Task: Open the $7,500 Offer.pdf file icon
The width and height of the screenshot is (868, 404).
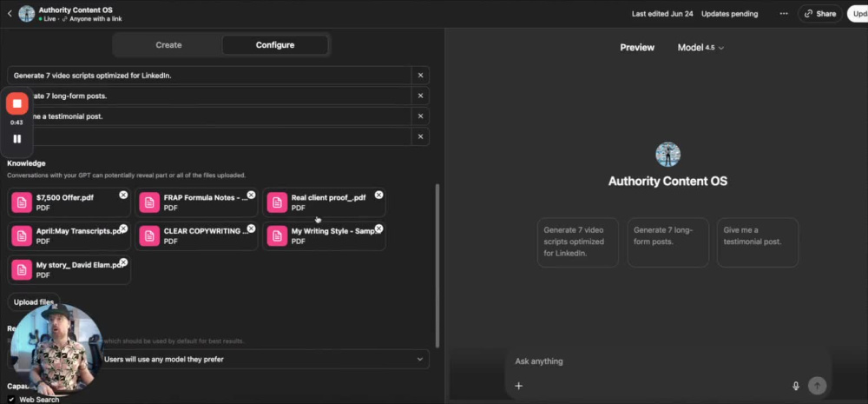Action: [x=22, y=202]
